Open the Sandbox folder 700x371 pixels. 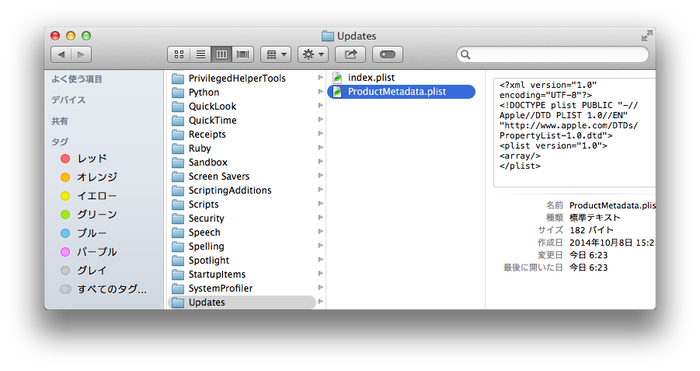pyautogui.click(x=200, y=163)
